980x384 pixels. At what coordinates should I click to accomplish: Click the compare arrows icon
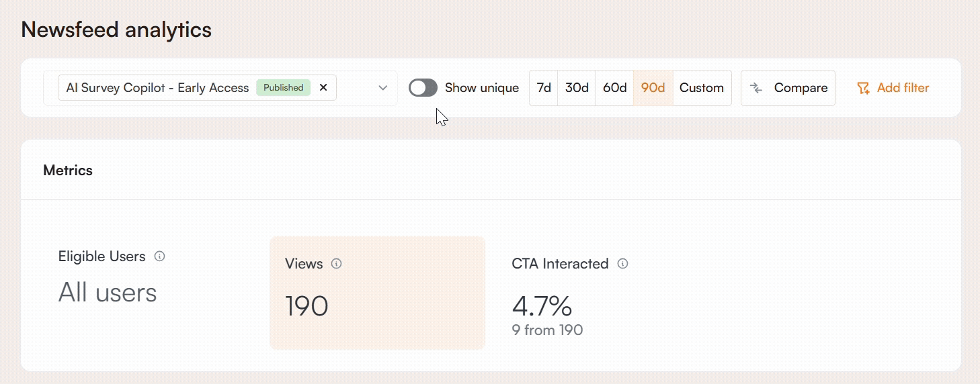tap(756, 88)
